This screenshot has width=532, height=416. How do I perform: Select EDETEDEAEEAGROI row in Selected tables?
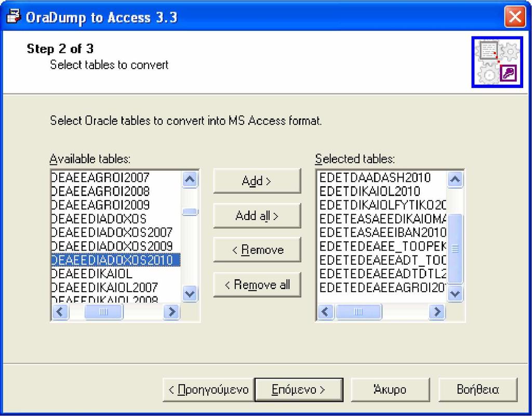[382, 287]
